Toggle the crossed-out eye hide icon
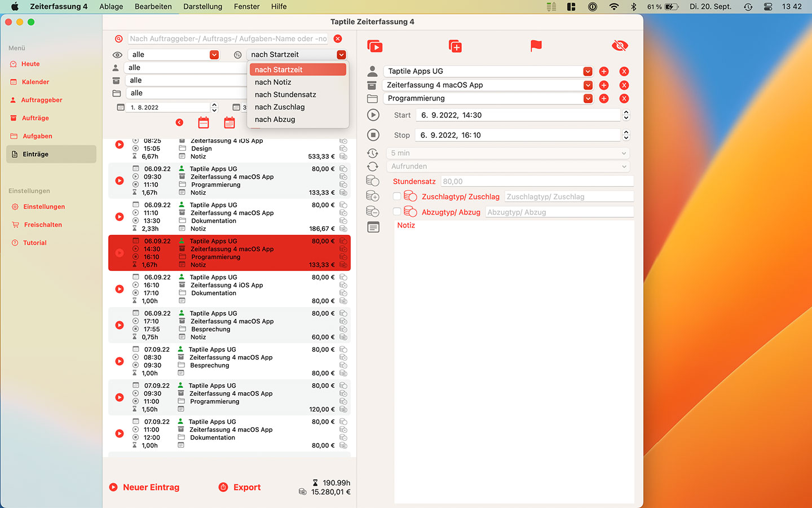Screen dimensions: 812x508 tap(620, 46)
